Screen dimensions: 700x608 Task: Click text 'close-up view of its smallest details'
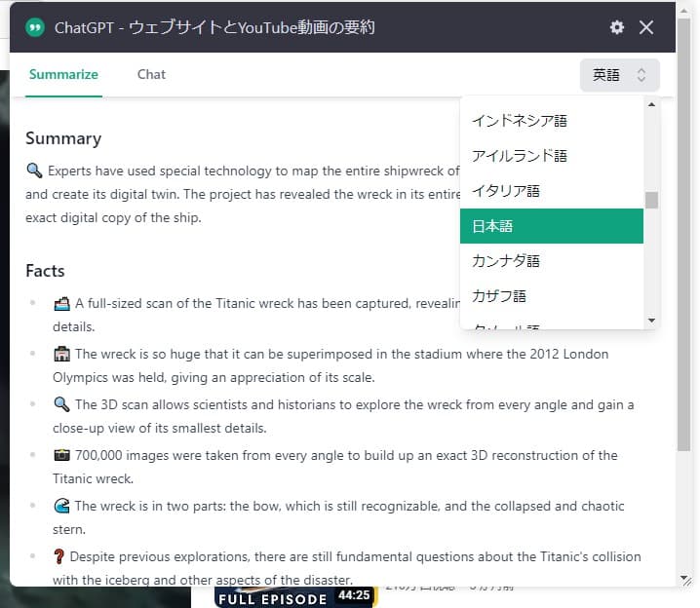click(159, 429)
